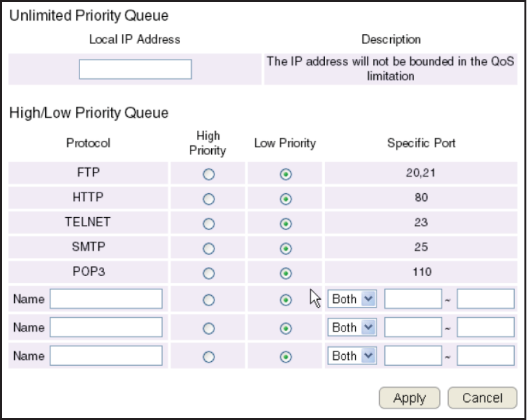Select High Priority for TELNET
Viewport: 527px width, 420px height.
pos(209,224)
